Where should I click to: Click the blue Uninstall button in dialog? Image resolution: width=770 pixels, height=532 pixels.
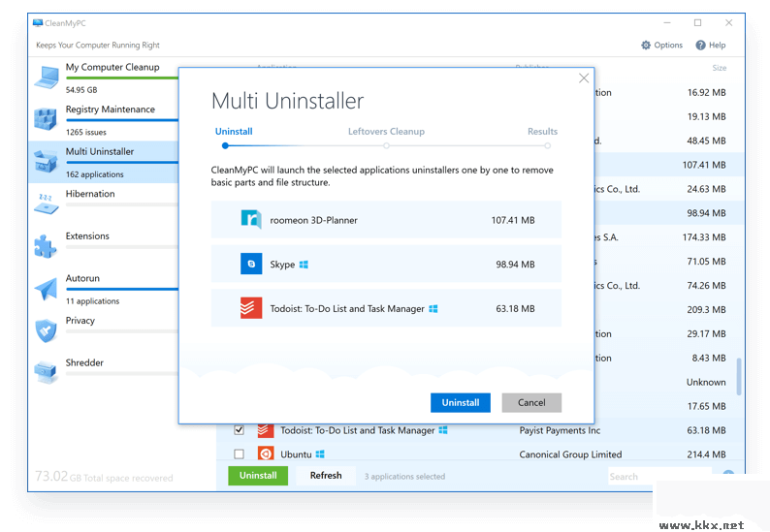coord(460,402)
